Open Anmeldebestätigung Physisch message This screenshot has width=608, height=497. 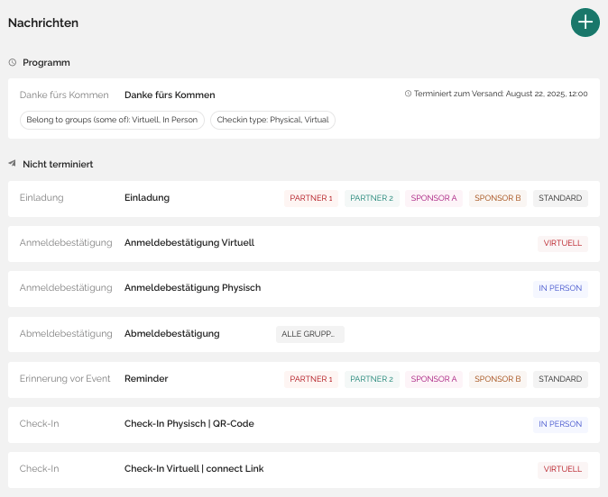304,289
